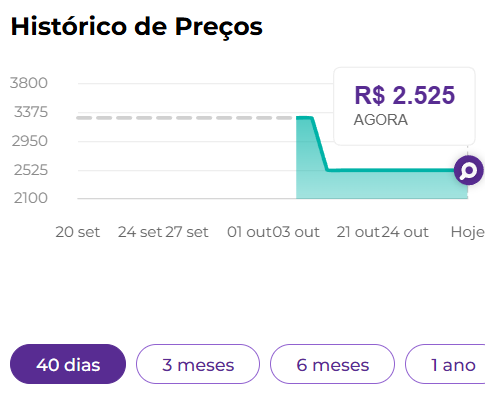Click the Hoje axis label

(468, 232)
